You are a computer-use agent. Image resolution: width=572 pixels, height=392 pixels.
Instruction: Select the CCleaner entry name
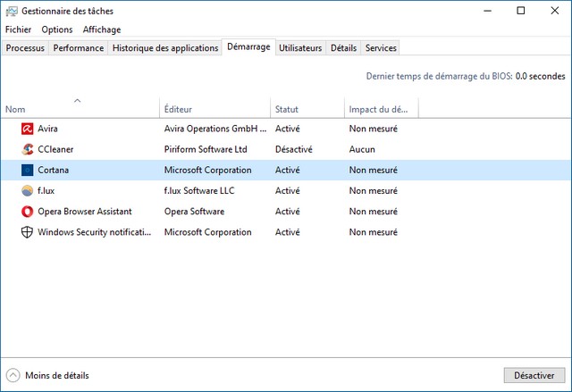[55, 149]
